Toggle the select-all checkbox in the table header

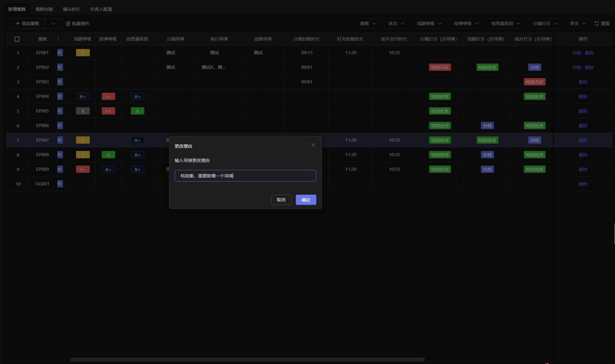(17, 39)
